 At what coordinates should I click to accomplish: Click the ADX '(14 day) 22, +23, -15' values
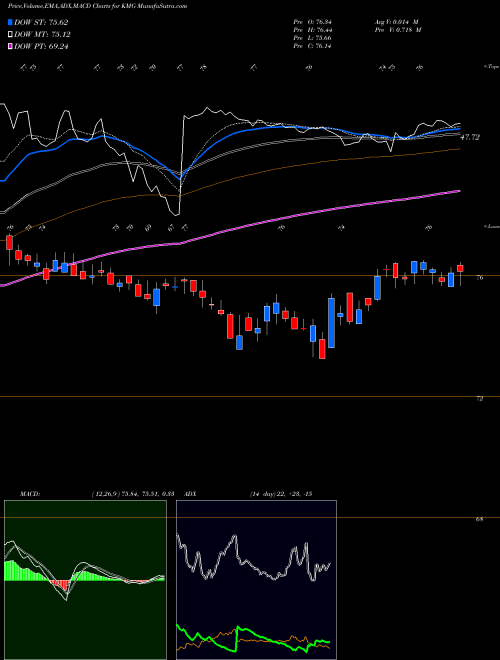(x=280, y=494)
